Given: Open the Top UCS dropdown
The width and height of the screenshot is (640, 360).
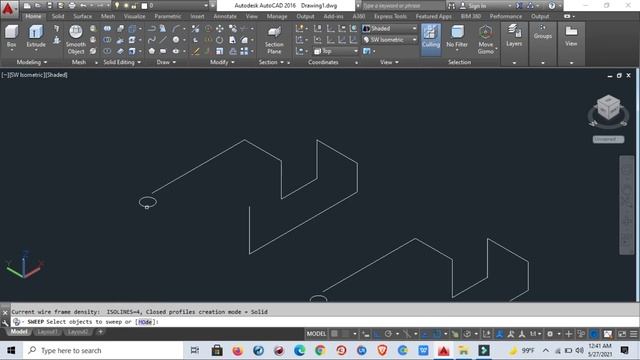Looking at the screenshot, I should (336, 51).
